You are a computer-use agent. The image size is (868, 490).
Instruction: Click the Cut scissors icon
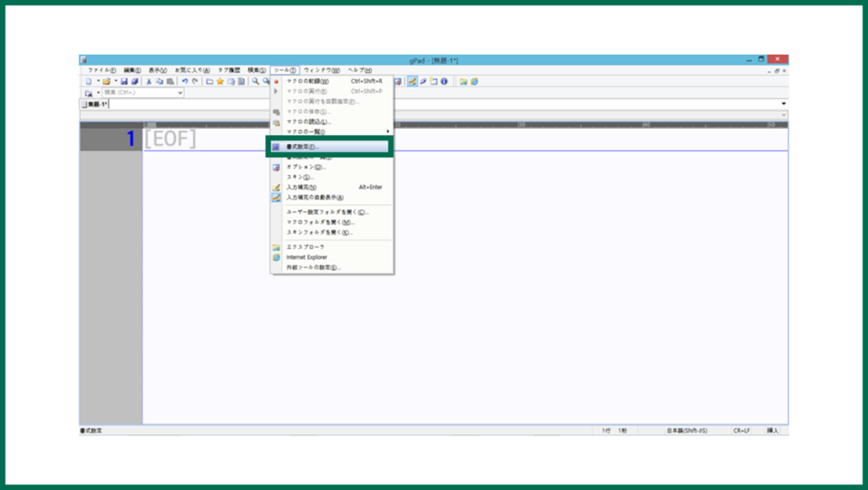150,81
